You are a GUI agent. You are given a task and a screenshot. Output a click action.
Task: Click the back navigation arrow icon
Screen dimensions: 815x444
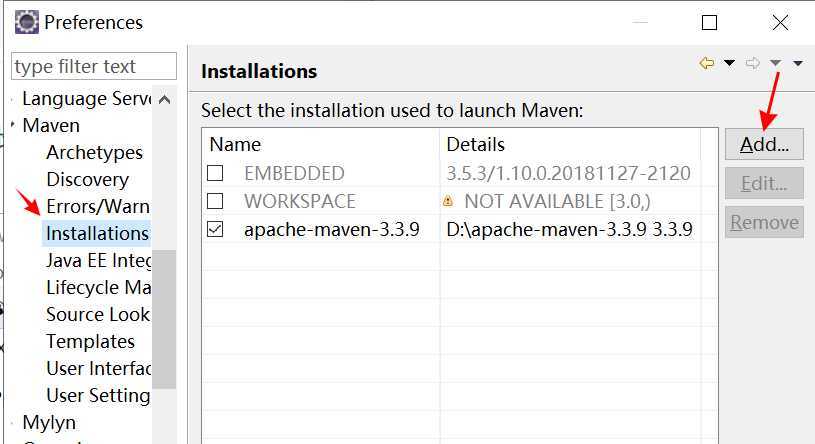tap(707, 63)
